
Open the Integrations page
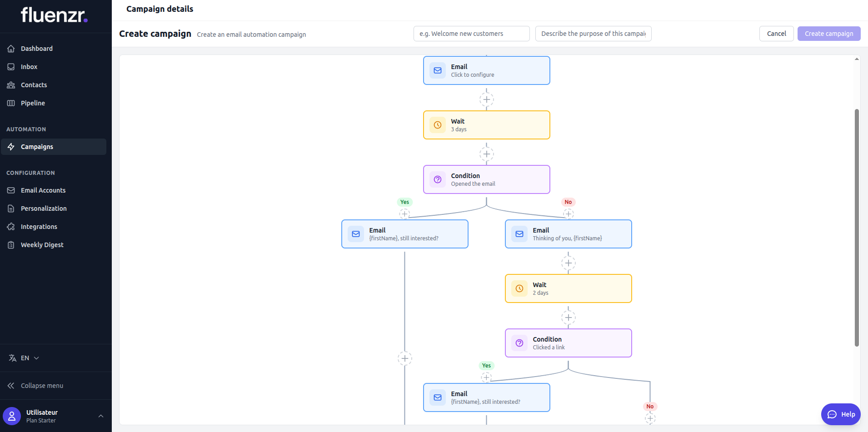coord(39,227)
